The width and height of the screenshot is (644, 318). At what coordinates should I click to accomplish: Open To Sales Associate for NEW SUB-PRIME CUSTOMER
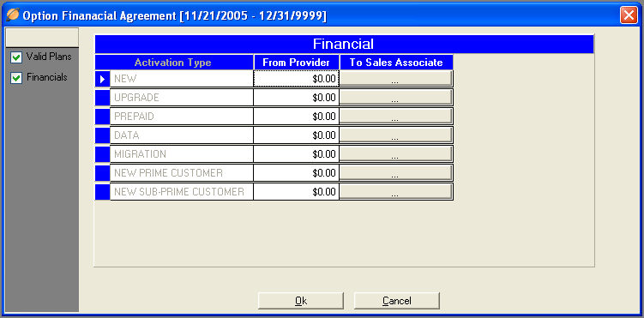[x=396, y=192]
